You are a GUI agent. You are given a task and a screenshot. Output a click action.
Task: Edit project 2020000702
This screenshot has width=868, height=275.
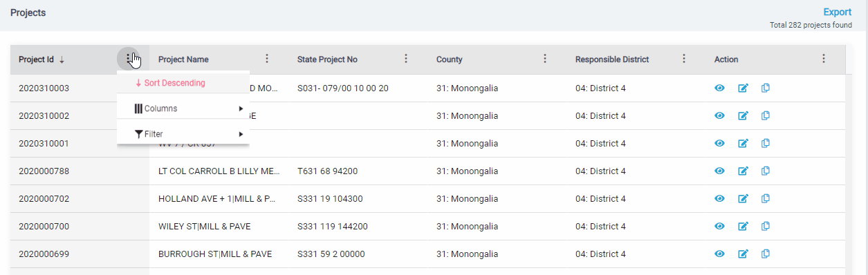click(743, 198)
